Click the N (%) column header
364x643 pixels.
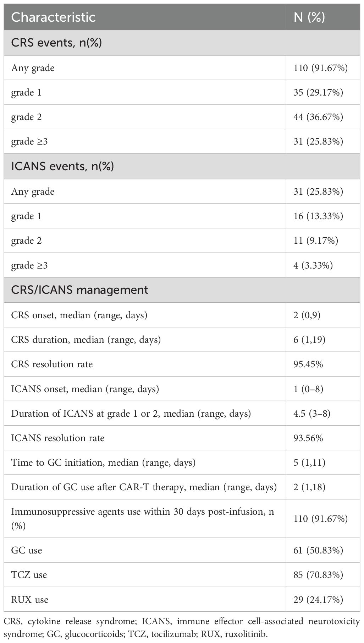[x=309, y=17]
